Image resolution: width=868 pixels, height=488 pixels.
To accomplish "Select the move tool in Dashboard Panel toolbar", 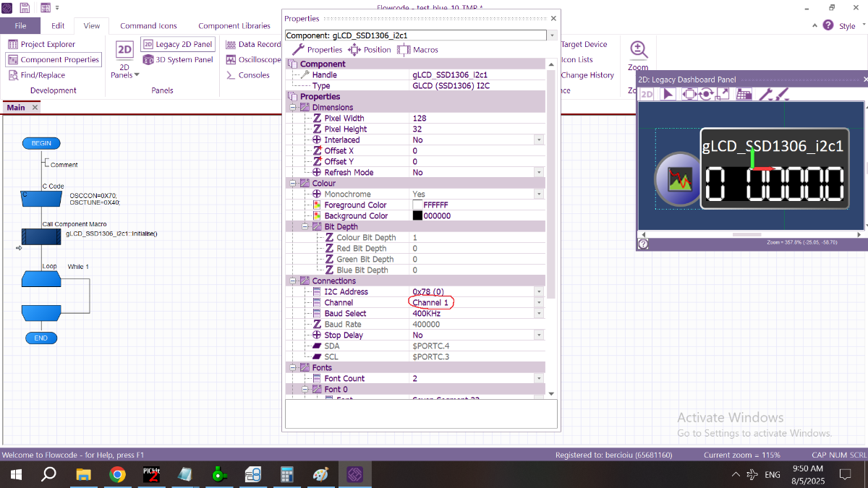I will (688, 94).
